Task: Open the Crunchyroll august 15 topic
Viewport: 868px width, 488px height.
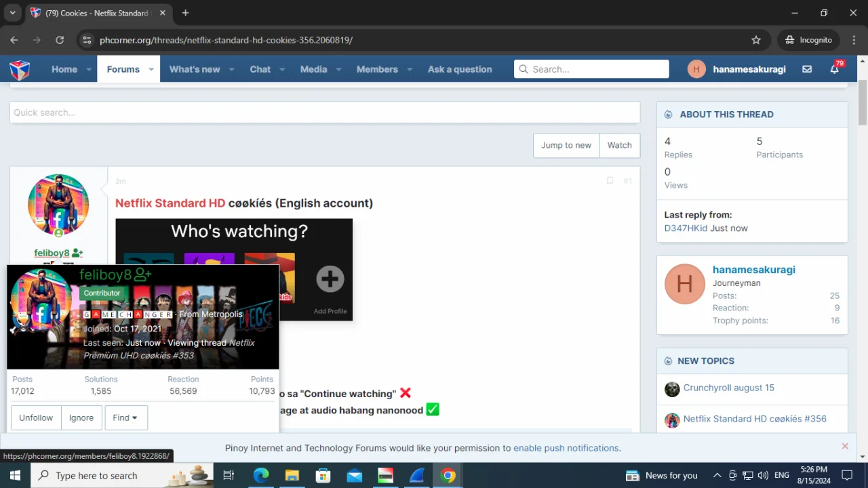Action: point(728,388)
